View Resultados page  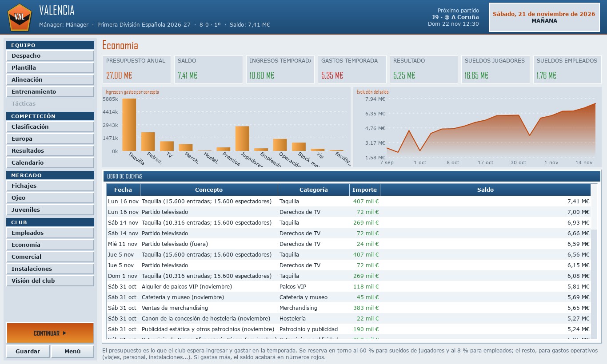[x=50, y=151]
